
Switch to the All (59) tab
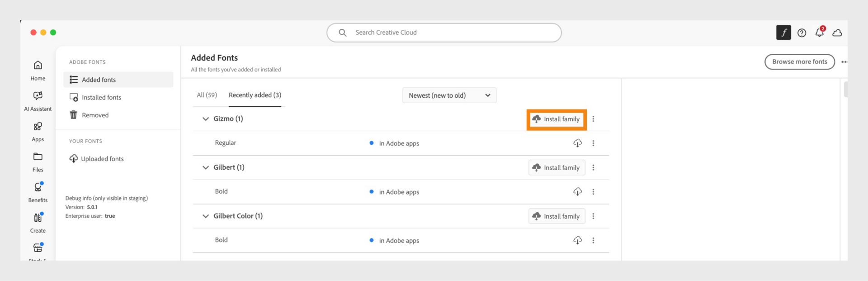(207, 95)
